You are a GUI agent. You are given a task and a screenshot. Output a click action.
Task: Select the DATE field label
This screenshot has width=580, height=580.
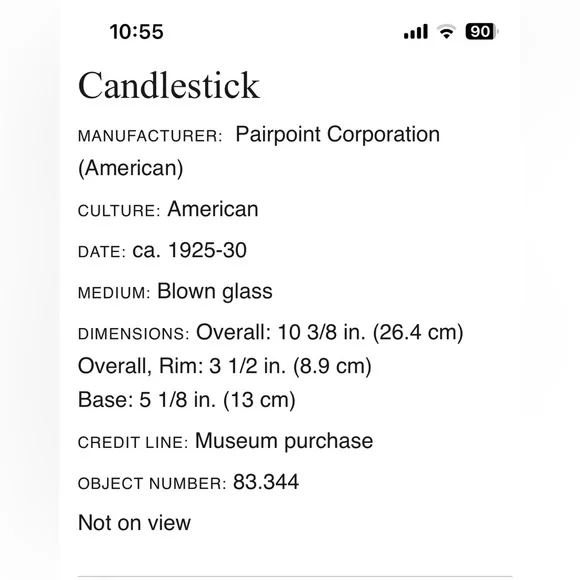[102, 252]
